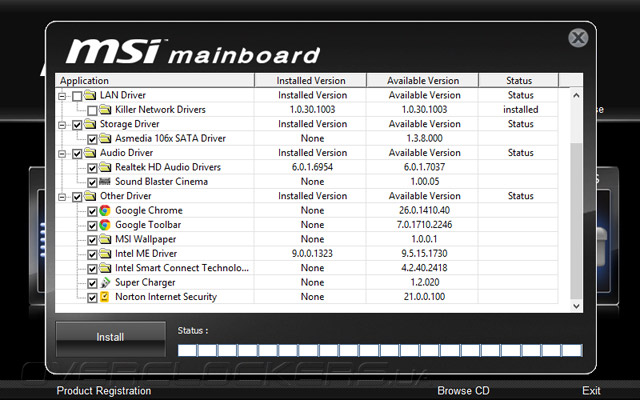Click available version 9.5.15.1730
The height and width of the screenshot is (400, 640).
click(x=424, y=253)
